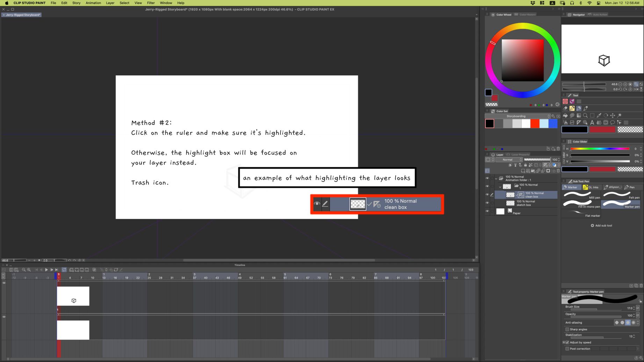
Task: Collapse the Animation folder : 1 layer
Action: pyautogui.click(x=496, y=178)
